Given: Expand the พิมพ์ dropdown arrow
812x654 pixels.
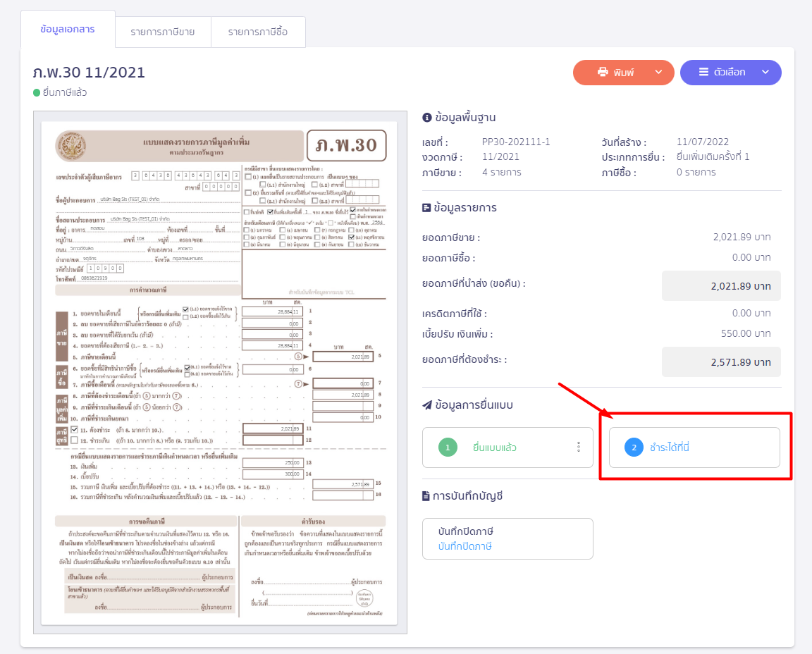Looking at the screenshot, I should pyautogui.click(x=658, y=73).
